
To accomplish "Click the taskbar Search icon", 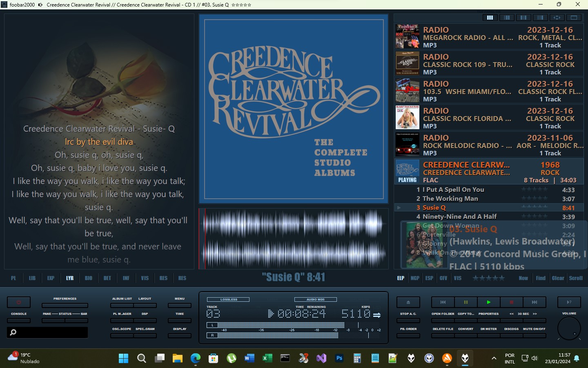I will point(141,359).
